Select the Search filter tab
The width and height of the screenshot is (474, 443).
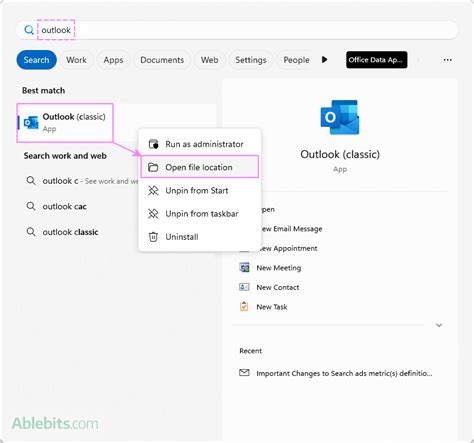click(36, 60)
